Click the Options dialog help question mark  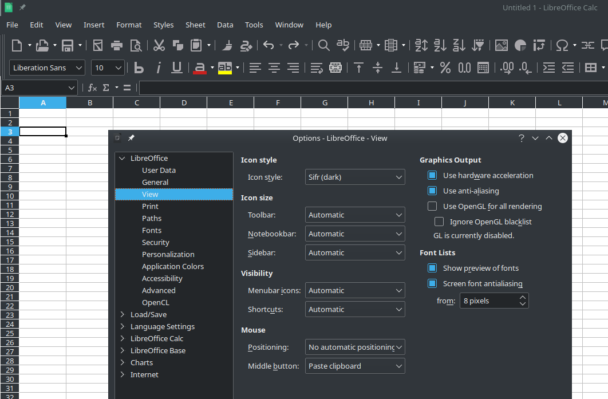(x=521, y=138)
